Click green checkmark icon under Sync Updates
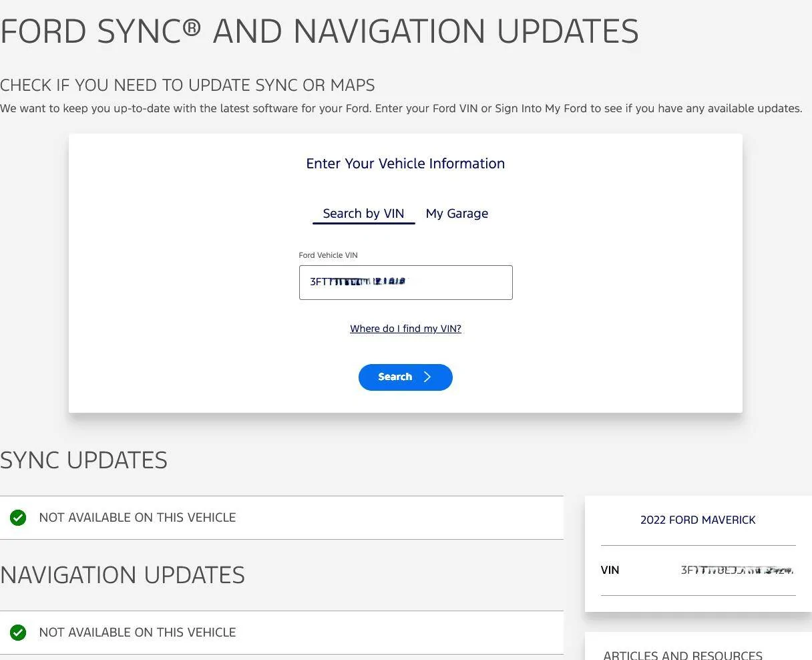812x660 pixels. click(x=18, y=518)
